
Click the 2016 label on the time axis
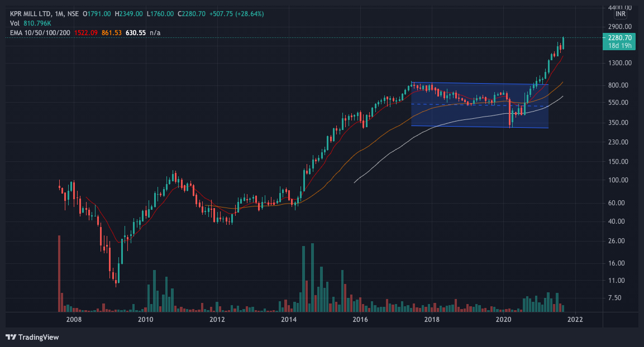pyautogui.click(x=360, y=320)
